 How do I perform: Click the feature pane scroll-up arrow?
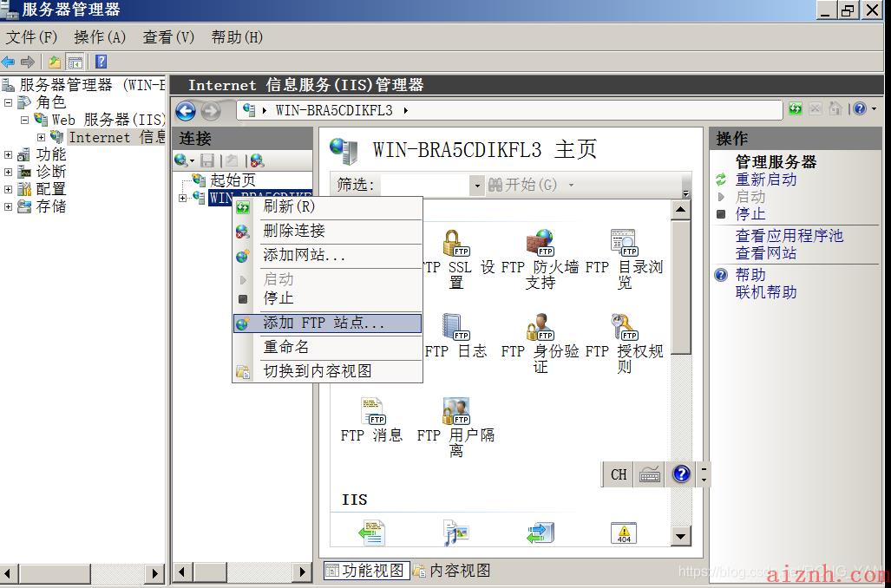coord(681,211)
